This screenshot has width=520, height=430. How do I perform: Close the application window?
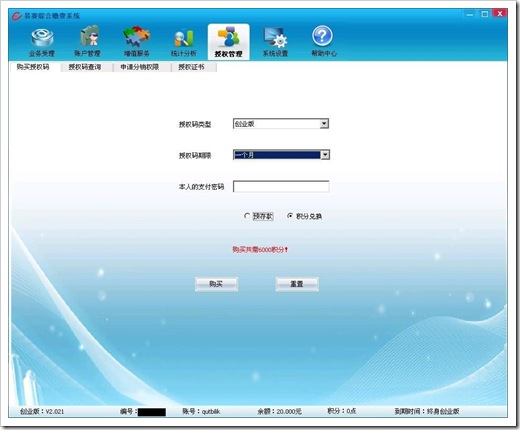tap(500, 14)
